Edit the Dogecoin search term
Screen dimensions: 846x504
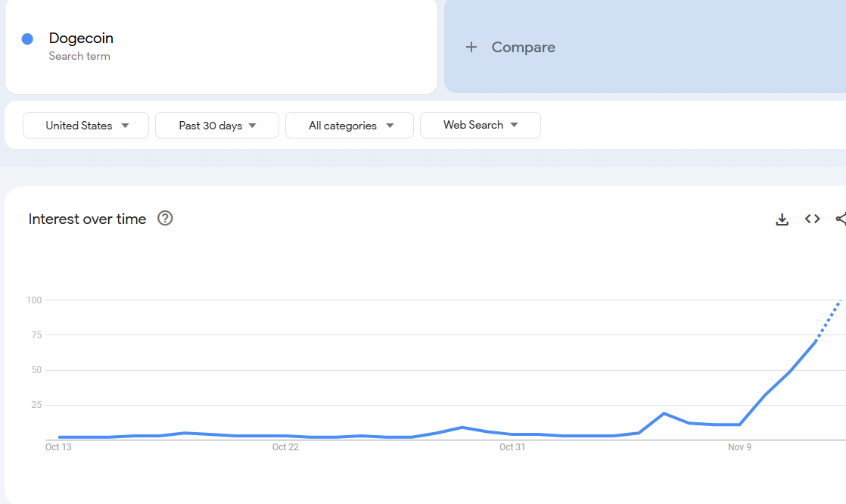tap(81, 39)
